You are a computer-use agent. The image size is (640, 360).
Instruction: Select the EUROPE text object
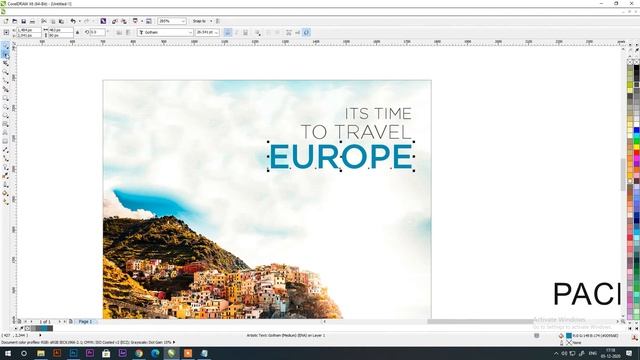(341, 156)
